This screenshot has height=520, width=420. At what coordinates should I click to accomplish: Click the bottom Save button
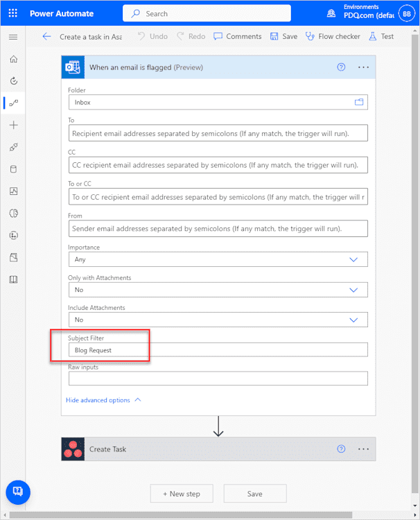point(255,494)
